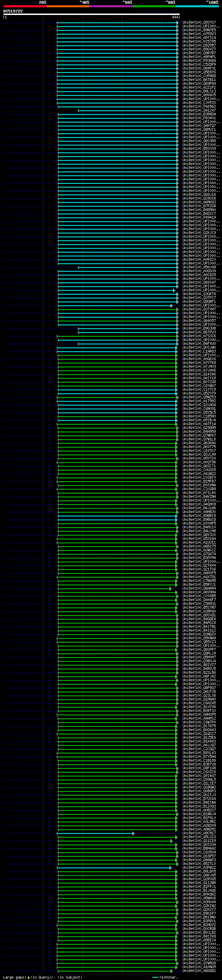
Task: Select label UniRef100_Q3UKT6
Action: click(x=199, y=294)
